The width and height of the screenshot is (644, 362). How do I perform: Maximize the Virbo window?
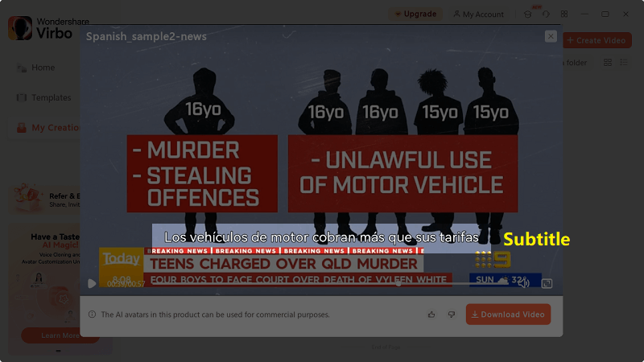(605, 14)
